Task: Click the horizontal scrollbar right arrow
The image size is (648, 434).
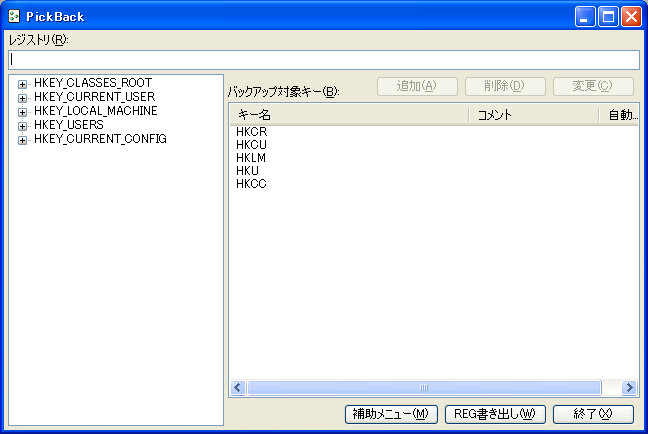Action: (x=629, y=387)
